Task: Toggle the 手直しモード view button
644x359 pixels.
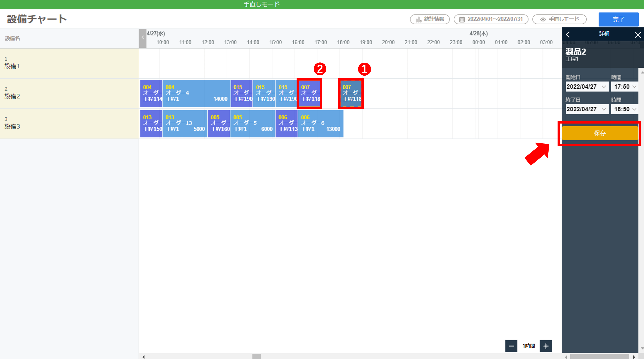Action: [559, 19]
